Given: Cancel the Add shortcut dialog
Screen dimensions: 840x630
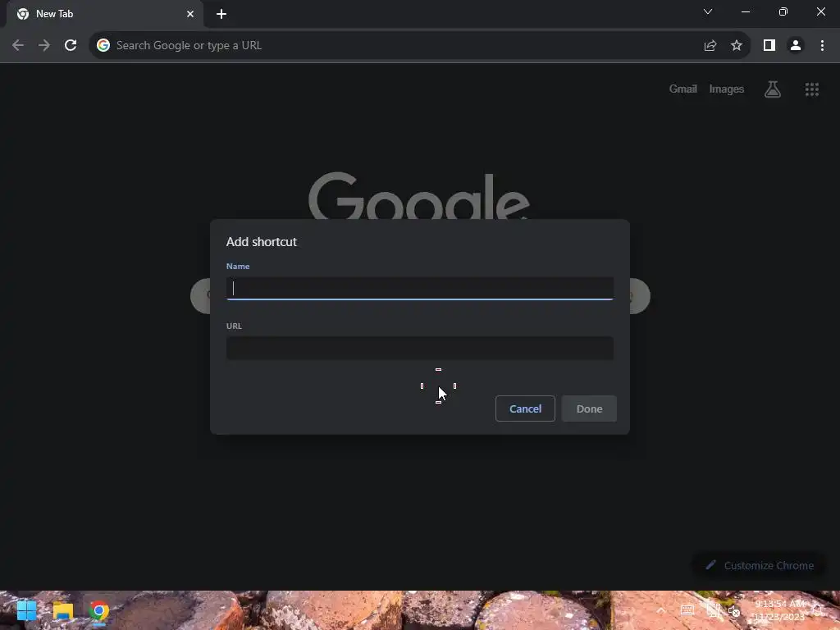Looking at the screenshot, I should pyautogui.click(x=525, y=409).
